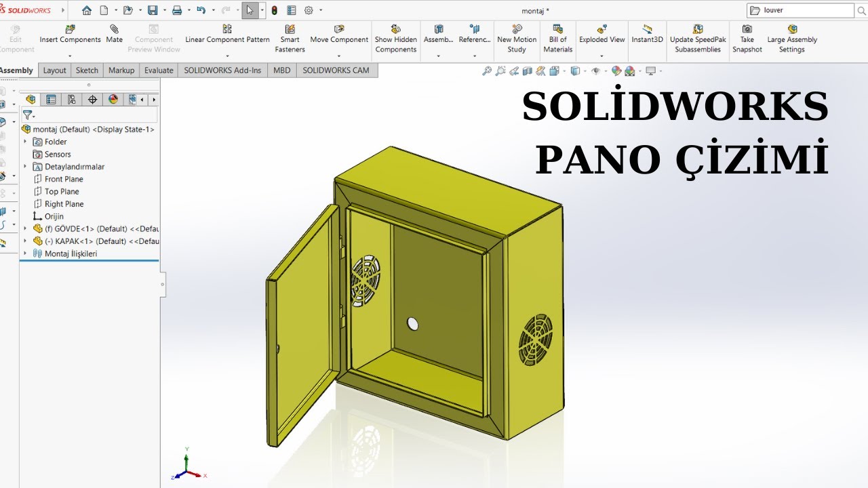Expand the Exploded View dropdown arrow
The width and height of the screenshot is (868, 488).
(602, 57)
